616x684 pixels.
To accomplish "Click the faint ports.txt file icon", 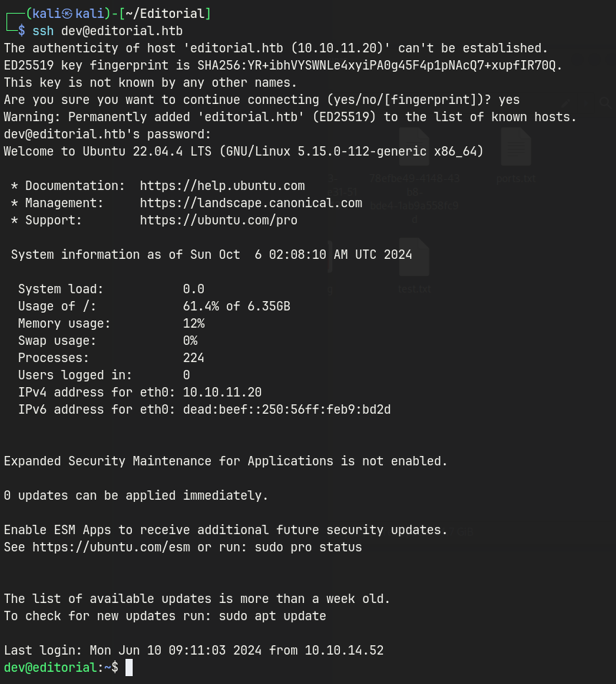I will click(516, 146).
